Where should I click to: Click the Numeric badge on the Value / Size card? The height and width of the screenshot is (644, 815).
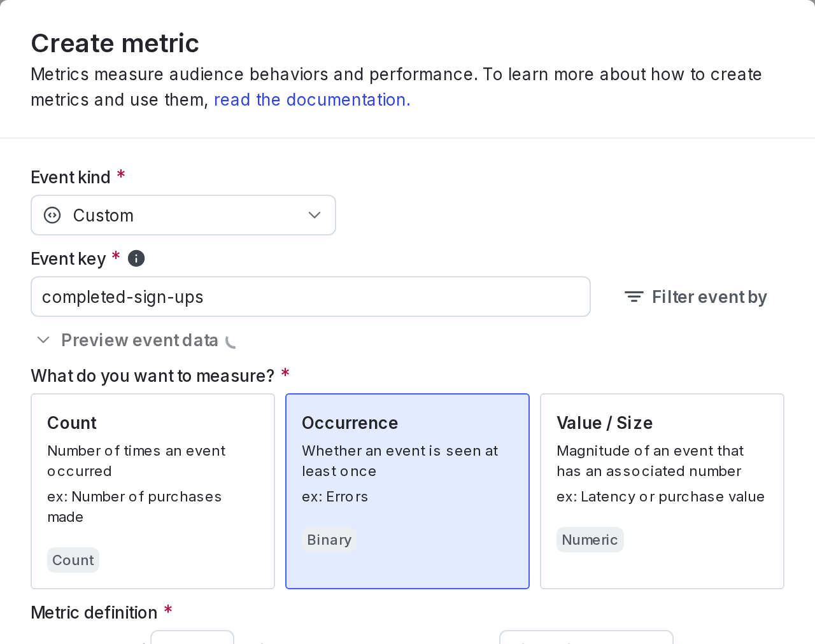pyautogui.click(x=590, y=539)
